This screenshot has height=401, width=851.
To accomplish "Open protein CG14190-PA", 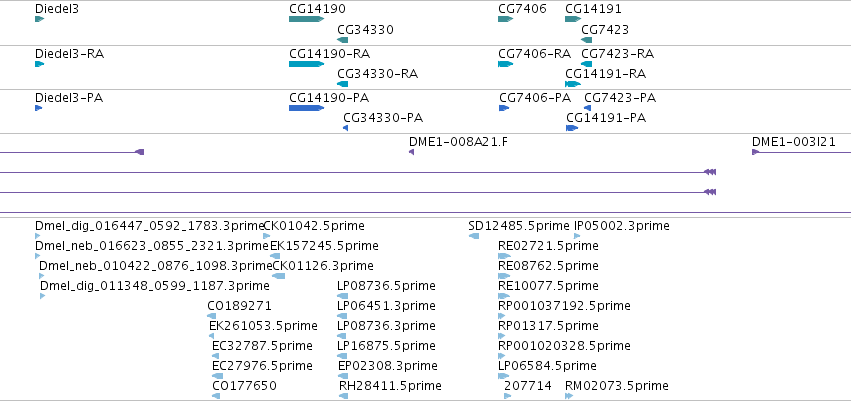I will point(329,98).
